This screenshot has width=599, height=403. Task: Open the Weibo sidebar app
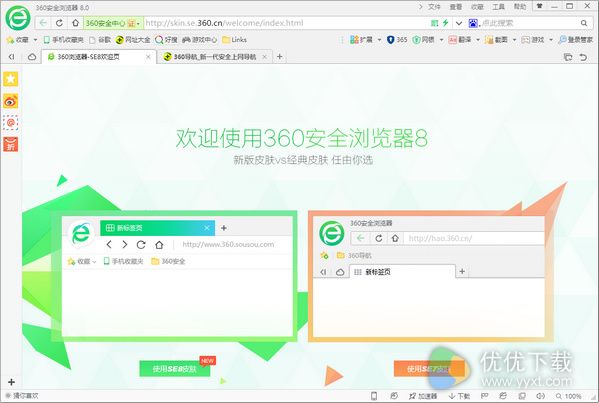[11, 101]
